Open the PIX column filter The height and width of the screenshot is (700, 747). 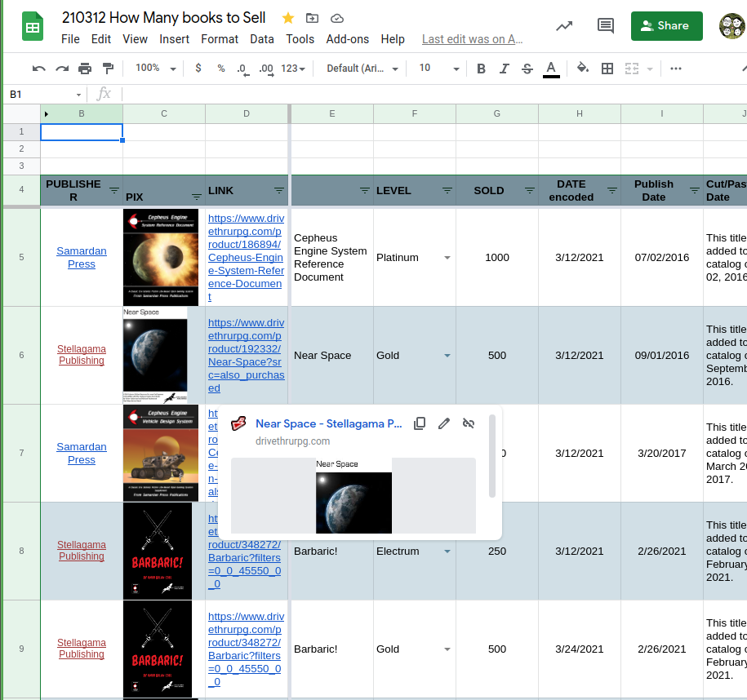click(196, 197)
